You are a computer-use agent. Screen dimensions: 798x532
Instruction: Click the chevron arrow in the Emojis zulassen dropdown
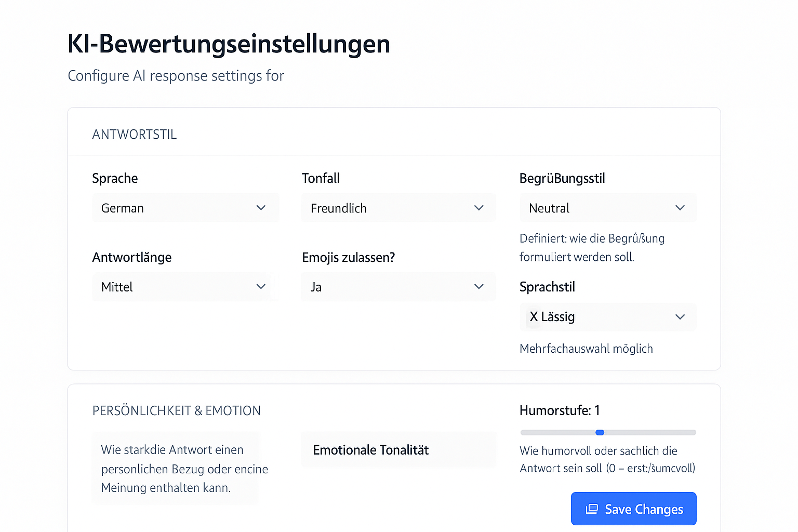coord(478,287)
